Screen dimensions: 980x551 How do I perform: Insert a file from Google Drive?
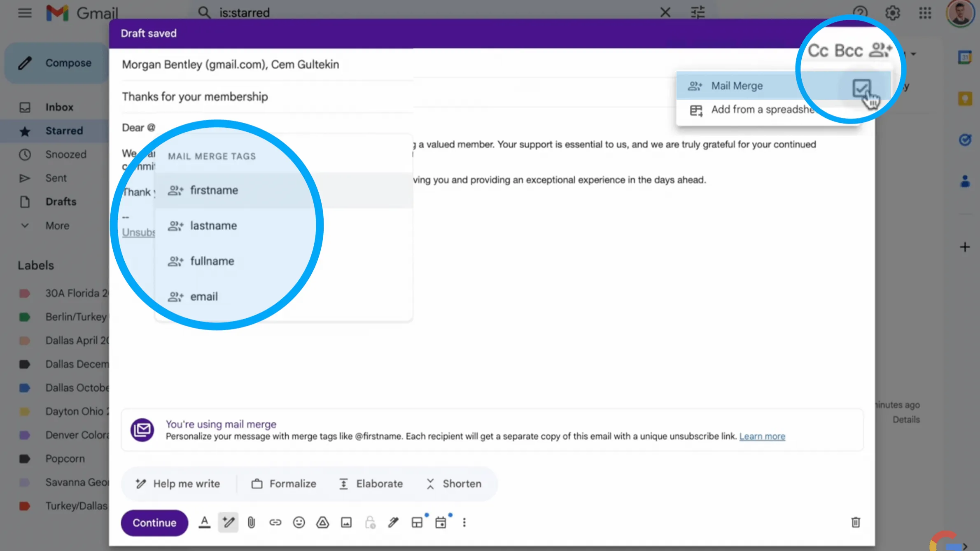pos(322,522)
